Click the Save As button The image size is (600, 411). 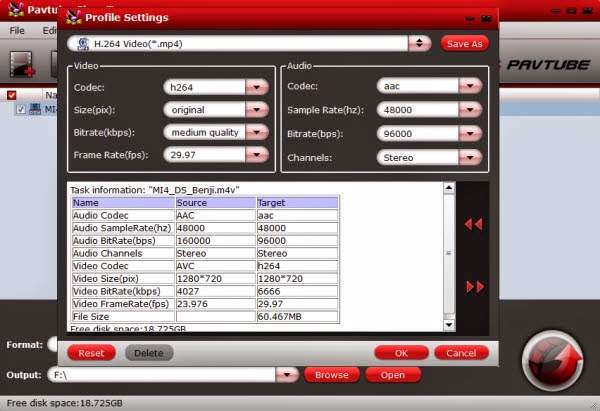465,44
